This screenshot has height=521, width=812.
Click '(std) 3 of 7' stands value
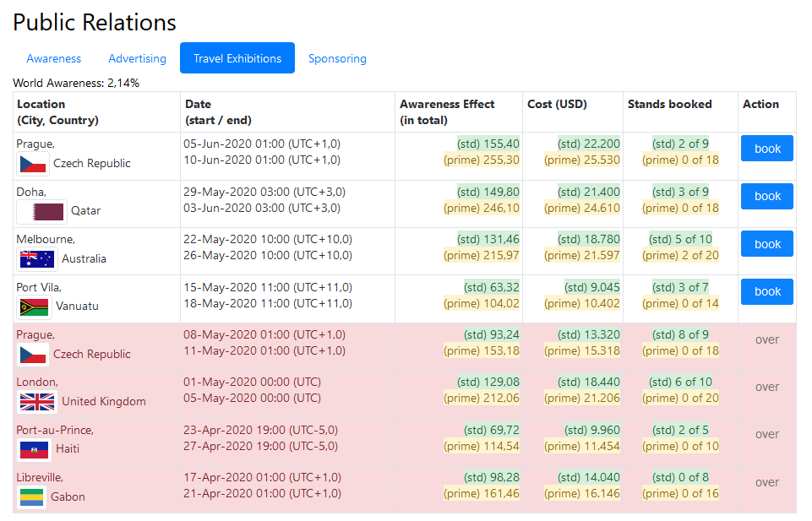[680, 287]
